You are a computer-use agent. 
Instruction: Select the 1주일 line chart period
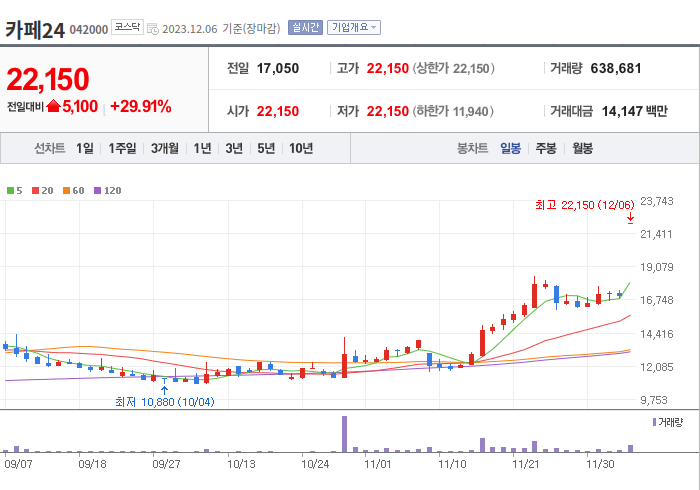[x=122, y=148]
